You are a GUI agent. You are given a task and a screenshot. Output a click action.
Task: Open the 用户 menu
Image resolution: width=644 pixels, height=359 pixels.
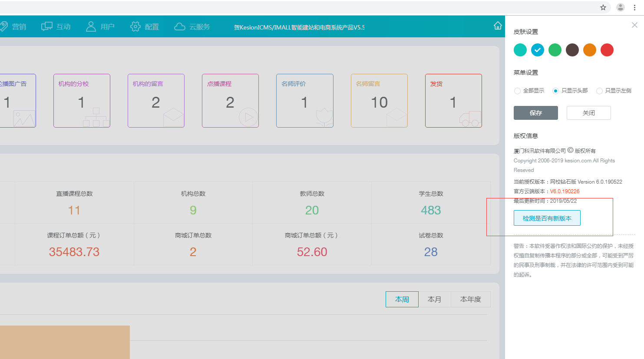tap(100, 27)
